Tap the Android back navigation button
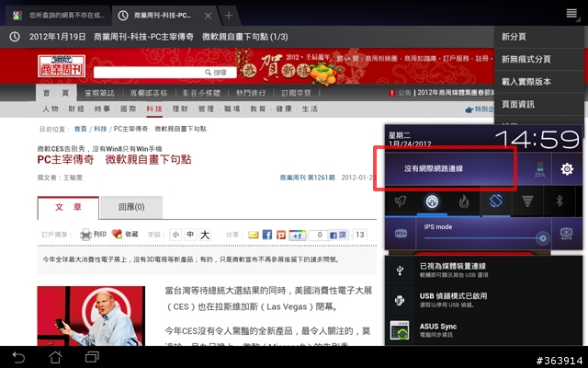 (18, 357)
